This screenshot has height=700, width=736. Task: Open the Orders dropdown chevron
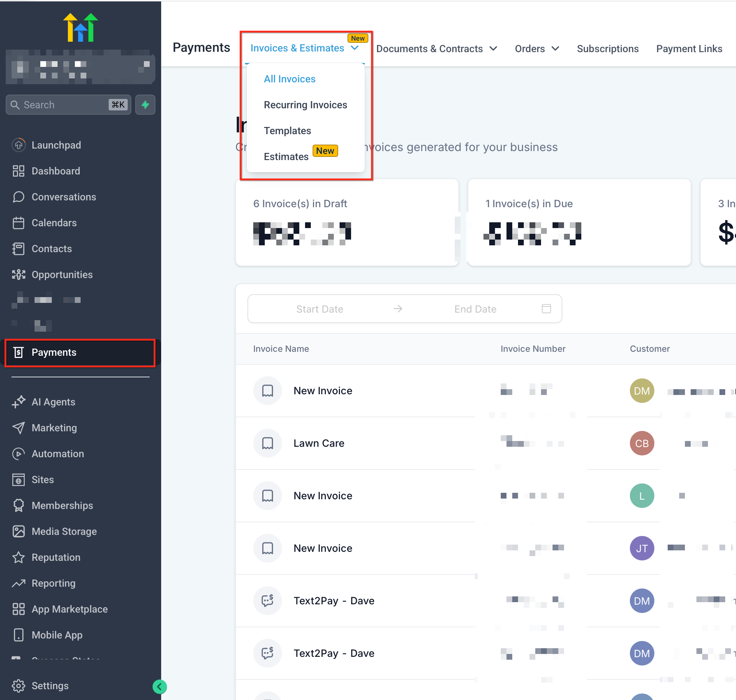pos(555,49)
